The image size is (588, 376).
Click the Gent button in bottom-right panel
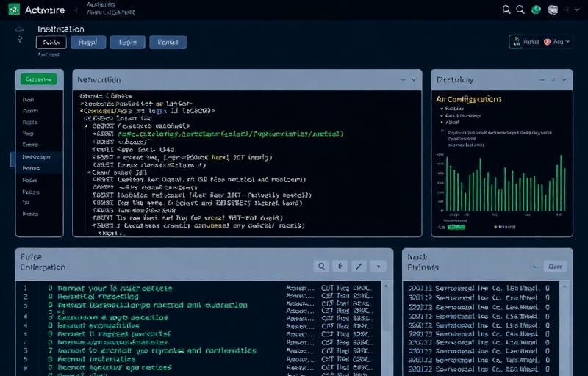556,267
